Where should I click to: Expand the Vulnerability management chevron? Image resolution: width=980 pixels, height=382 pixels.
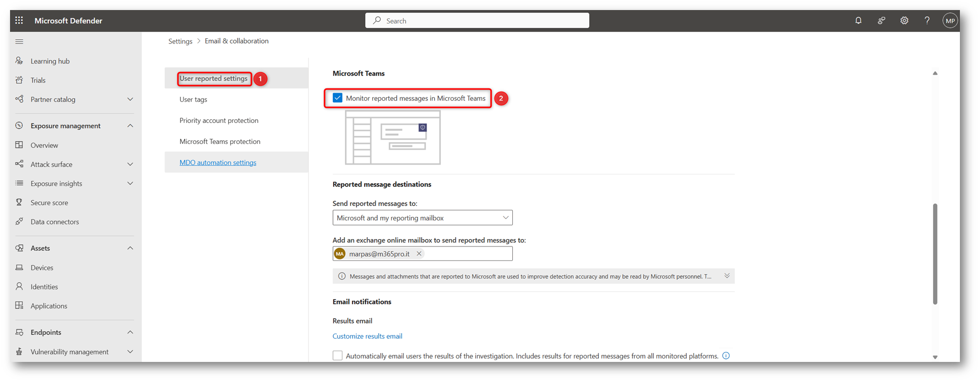click(130, 351)
